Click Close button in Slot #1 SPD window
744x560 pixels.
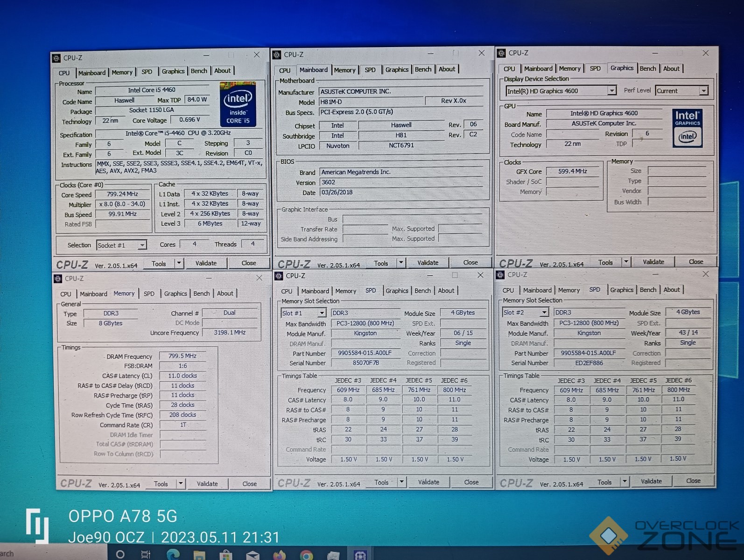pos(471,482)
